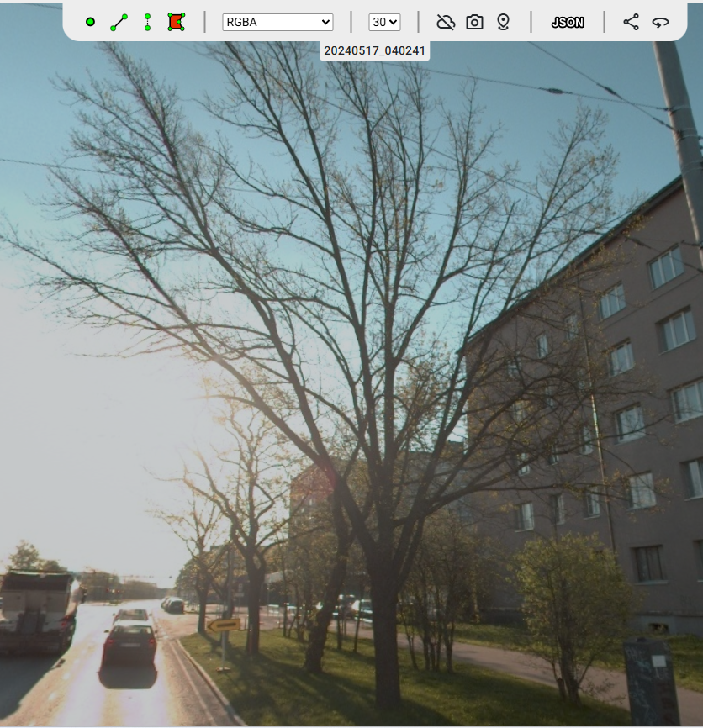Click the map location pin icon
Screen dimensions: 703x728
(x=503, y=22)
